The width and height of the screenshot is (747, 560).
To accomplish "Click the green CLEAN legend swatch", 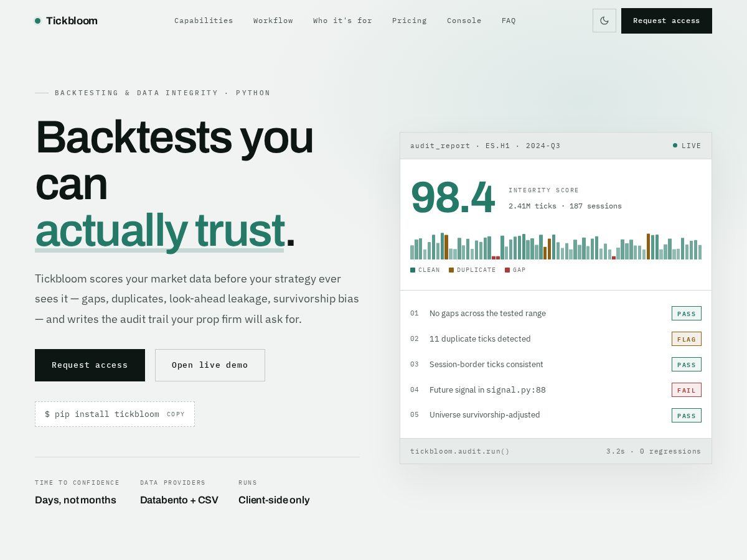I will coord(413,270).
